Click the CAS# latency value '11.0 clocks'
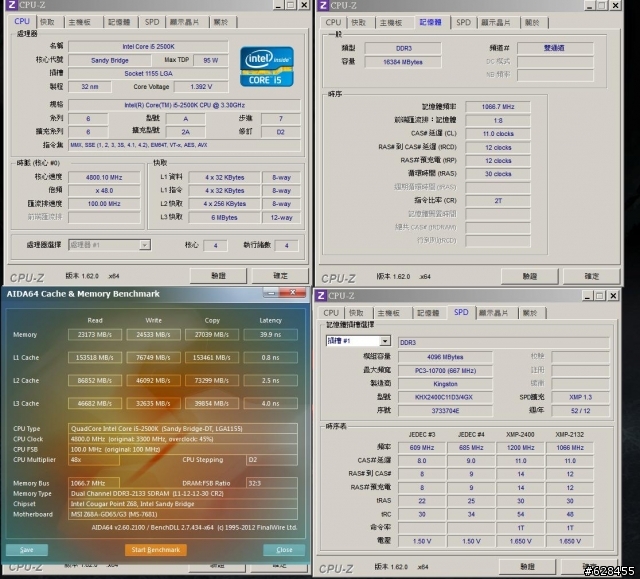The image size is (640, 579). pyautogui.click(x=498, y=134)
